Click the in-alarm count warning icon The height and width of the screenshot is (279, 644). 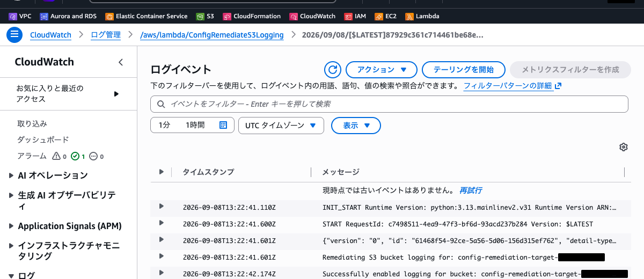(x=56, y=156)
